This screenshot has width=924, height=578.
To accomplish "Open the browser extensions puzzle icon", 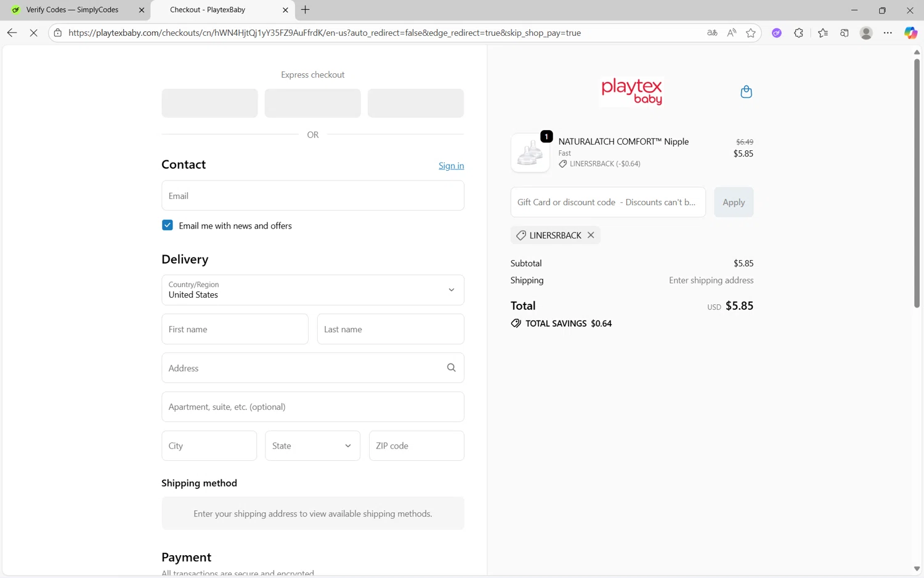I will tap(799, 33).
